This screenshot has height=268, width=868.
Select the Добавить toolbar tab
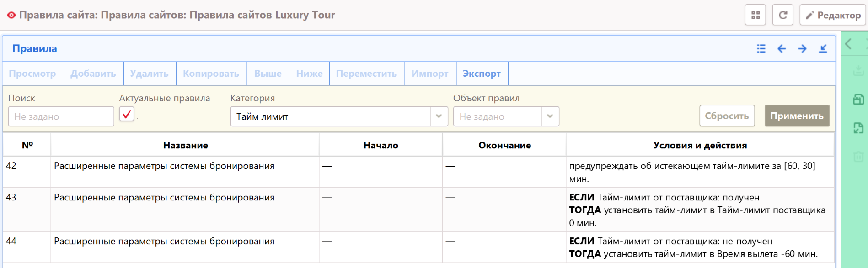tap(93, 74)
